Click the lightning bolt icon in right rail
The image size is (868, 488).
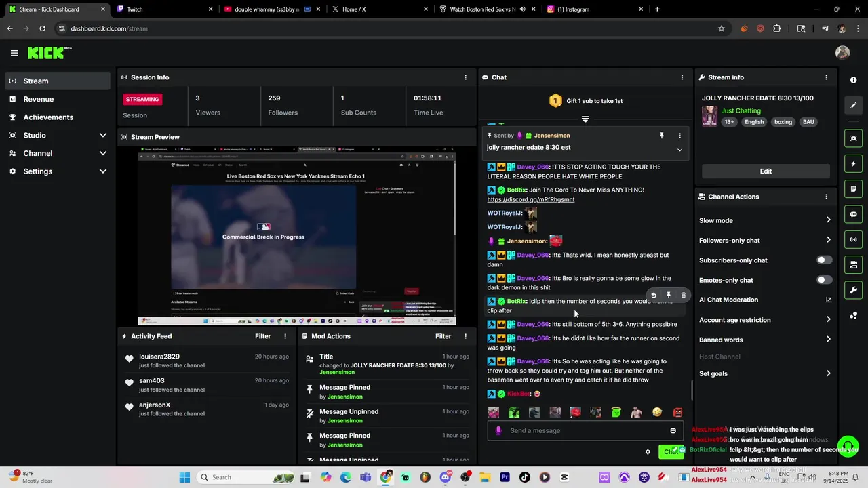coord(853,163)
